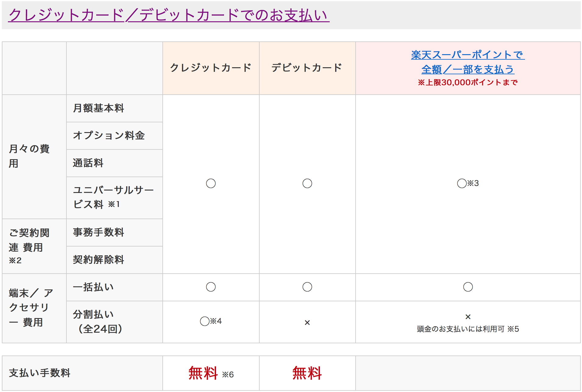This screenshot has height=392, width=582.
Task: Select the 契約解除料 row label
Action: [98, 260]
